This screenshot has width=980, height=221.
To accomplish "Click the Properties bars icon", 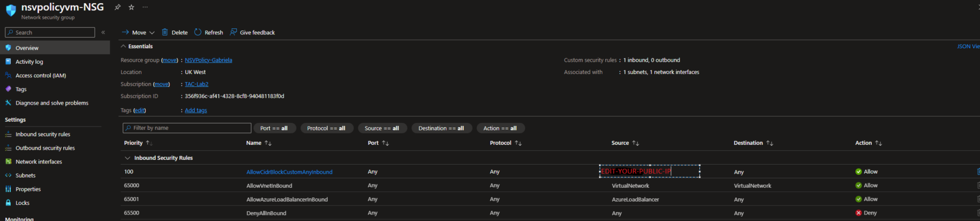I will (x=8, y=189).
